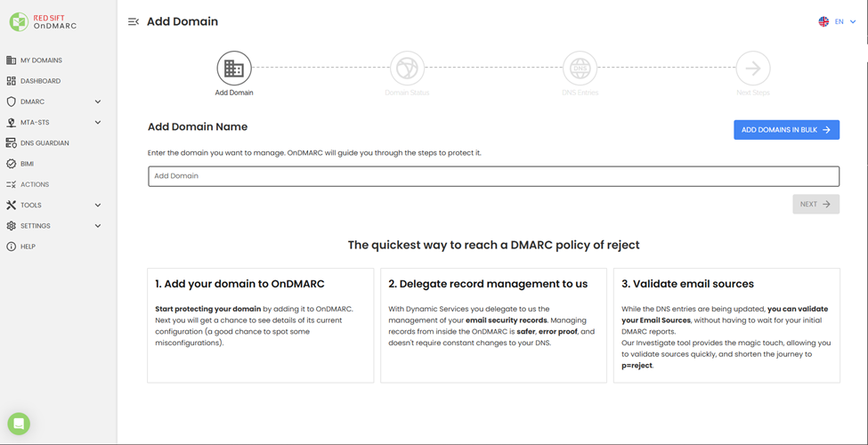868x445 pixels.
Task: Click the "DNS Entries" step label
Action: [580, 93]
